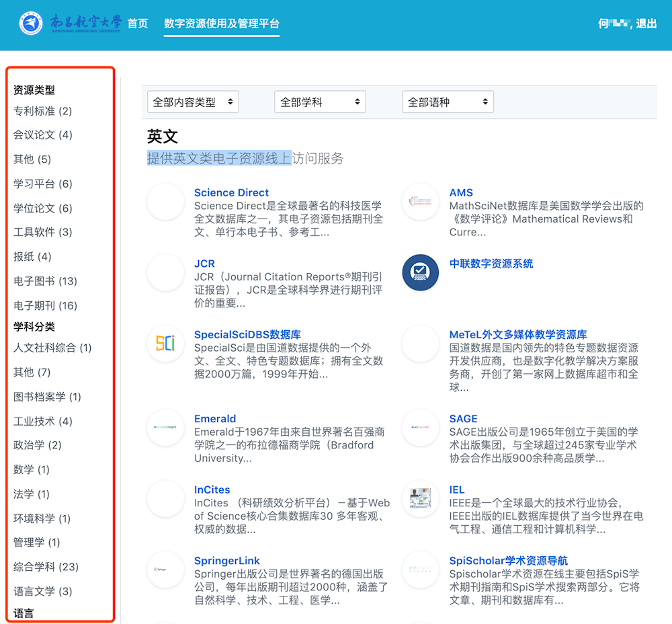Select the 数字资源使用及管理平台 nav tab

pos(222,23)
